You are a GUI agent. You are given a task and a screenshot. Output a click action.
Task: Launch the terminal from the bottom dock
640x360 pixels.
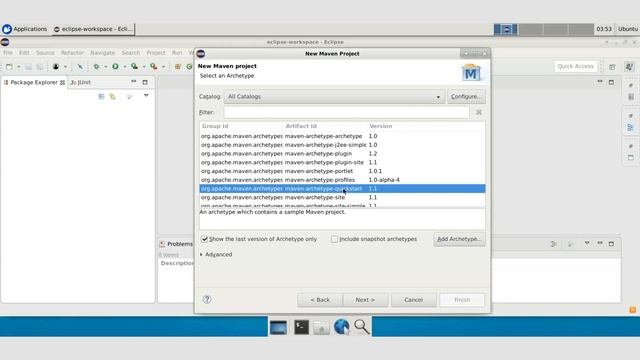[x=301, y=327]
